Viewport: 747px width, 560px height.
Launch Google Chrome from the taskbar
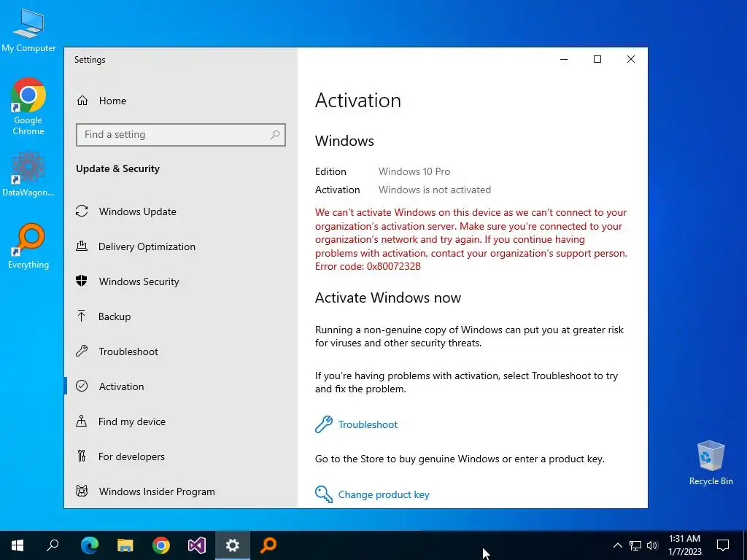[161, 545]
